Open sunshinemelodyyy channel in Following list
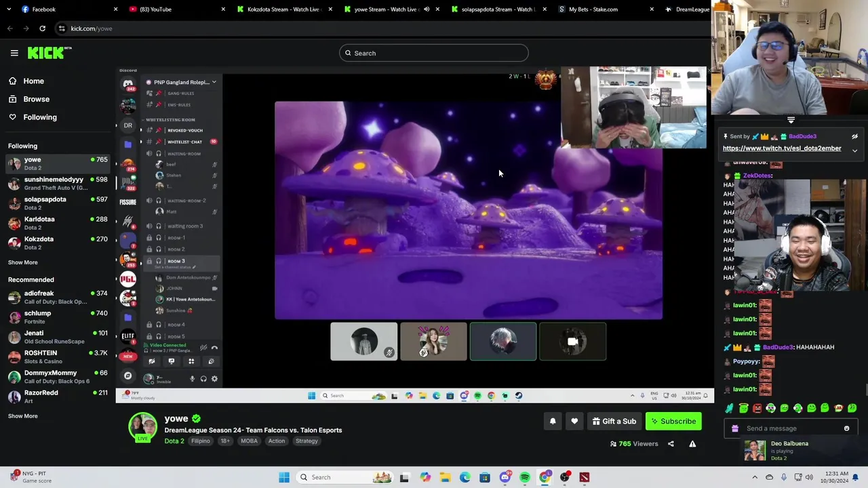 click(x=58, y=184)
